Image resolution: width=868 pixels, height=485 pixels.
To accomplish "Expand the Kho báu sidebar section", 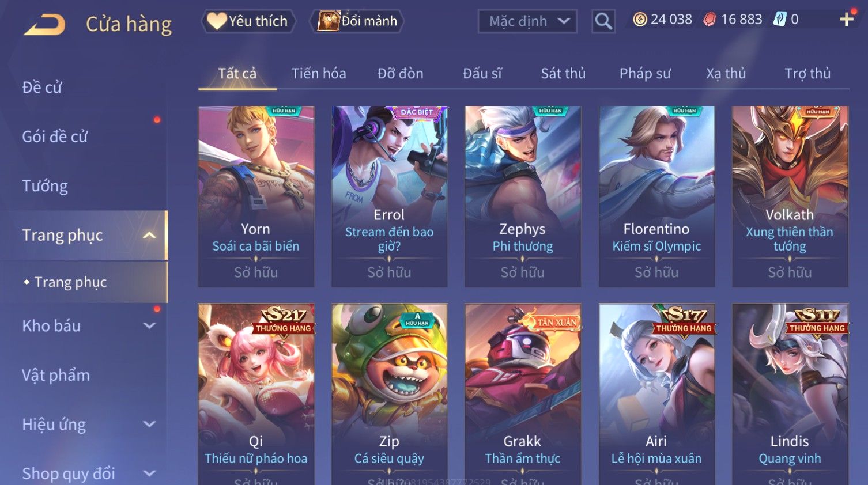I will point(149,326).
